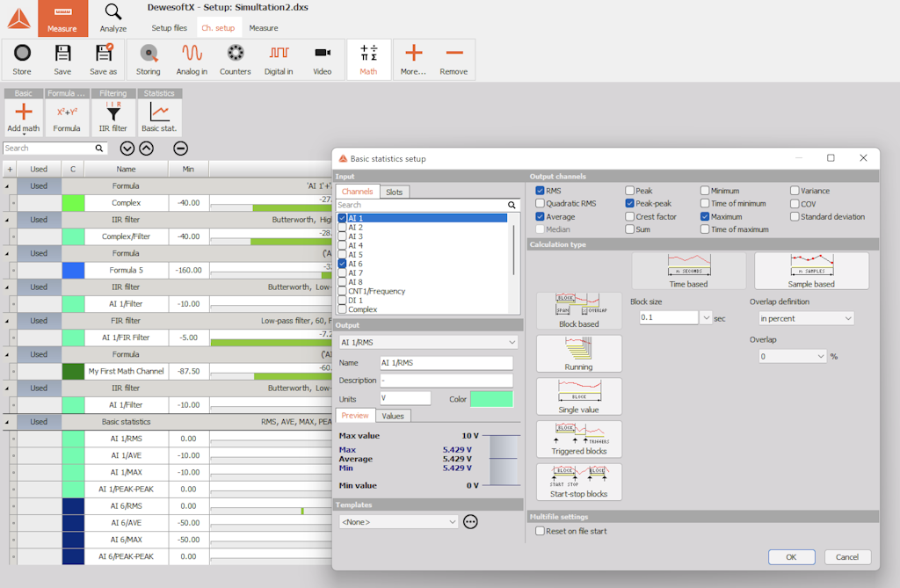The image size is (900, 588).
Task: Enable Crest factor checkbox
Action: [x=629, y=216]
